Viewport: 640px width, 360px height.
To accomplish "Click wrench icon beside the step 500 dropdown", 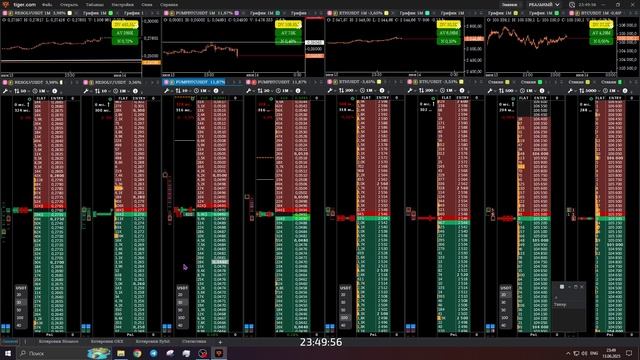I will pyautogui.click(x=490, y=91).
